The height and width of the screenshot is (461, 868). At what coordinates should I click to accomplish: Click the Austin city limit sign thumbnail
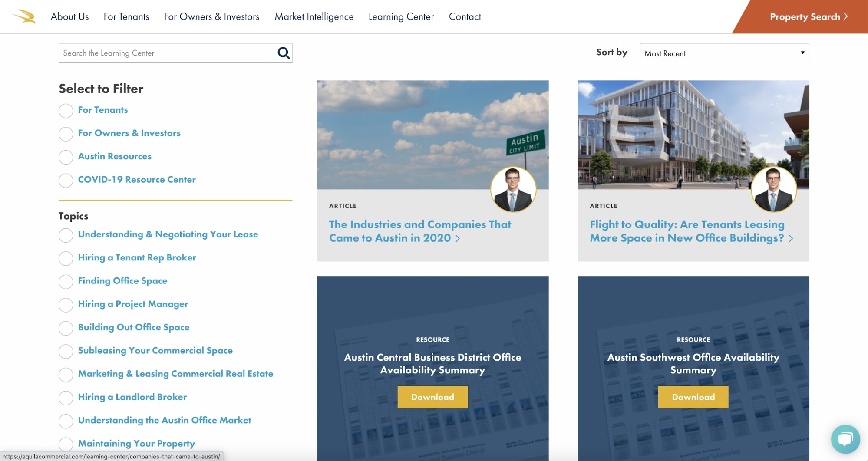(x=432, y=135)
